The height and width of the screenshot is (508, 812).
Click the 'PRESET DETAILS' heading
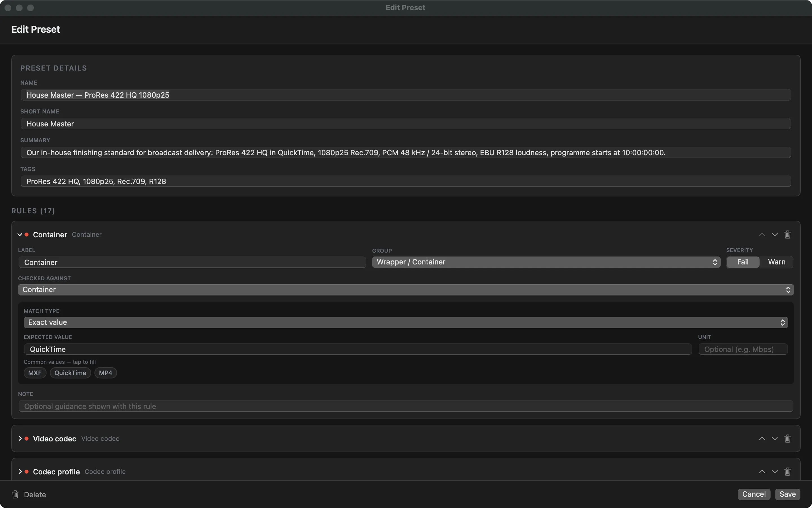[x=54, y=68]
